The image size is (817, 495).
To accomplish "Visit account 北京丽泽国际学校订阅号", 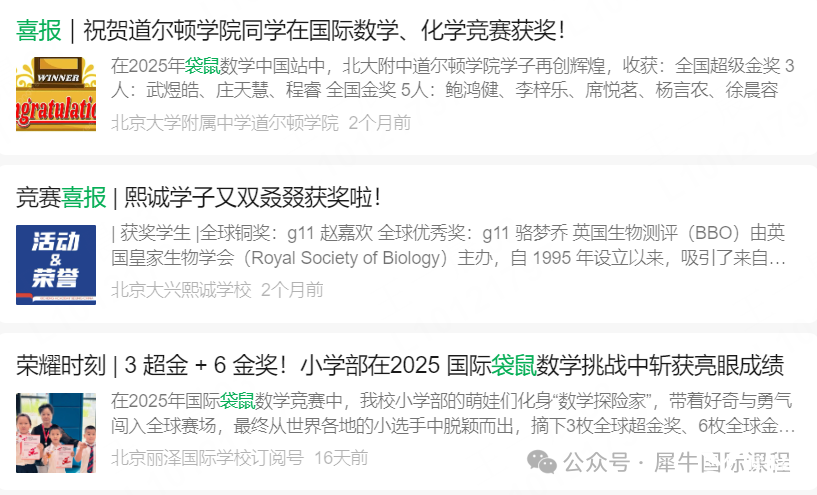I will tap(207, 458).
